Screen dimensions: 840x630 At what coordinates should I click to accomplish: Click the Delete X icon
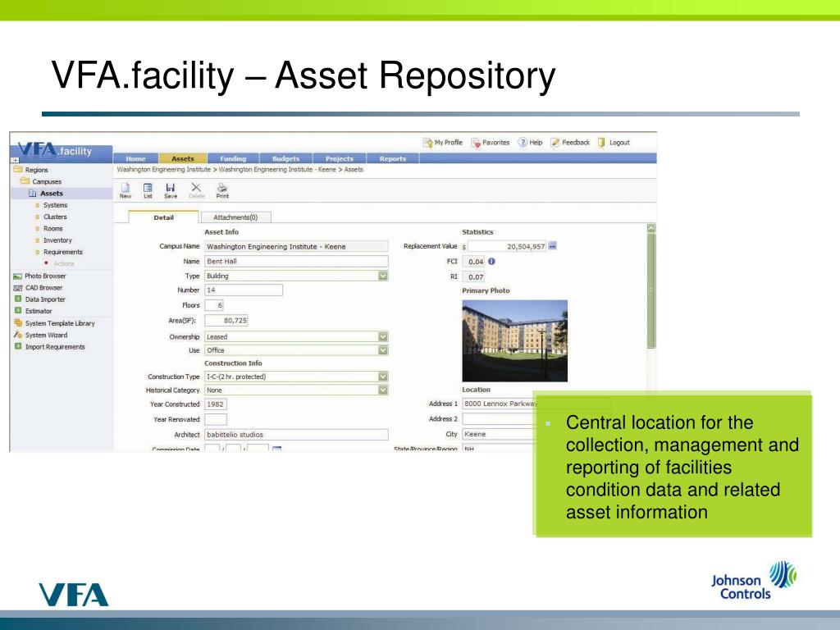click(x=196, y=188)
